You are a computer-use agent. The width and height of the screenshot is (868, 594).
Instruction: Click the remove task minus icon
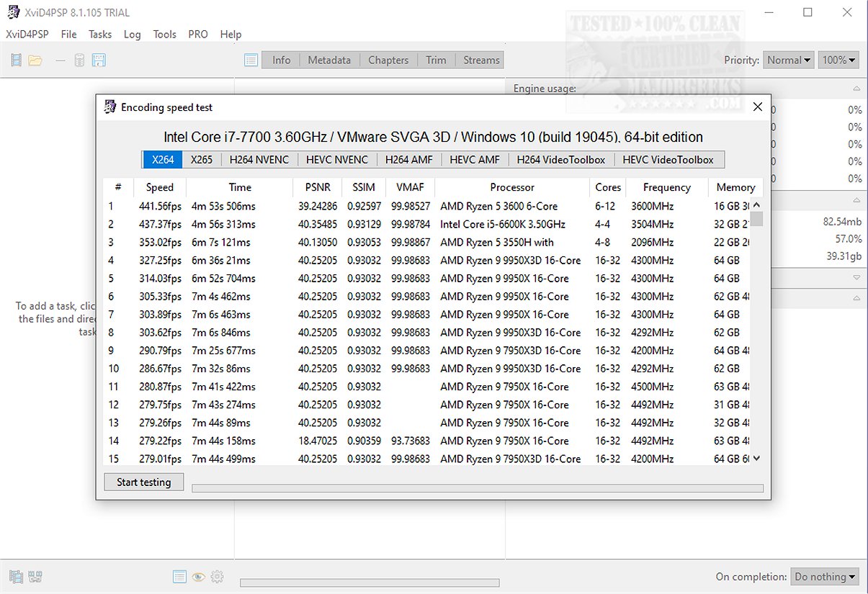click(61, 60)
